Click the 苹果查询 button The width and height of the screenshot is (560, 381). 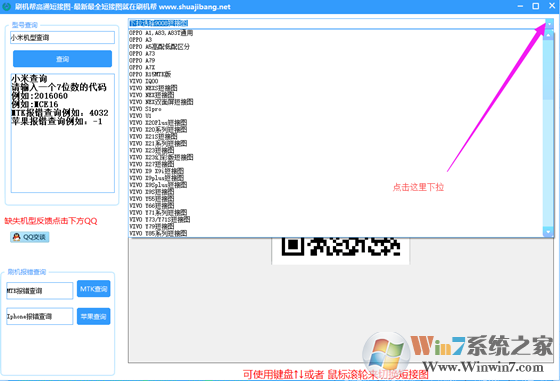[x=94, y=316]
